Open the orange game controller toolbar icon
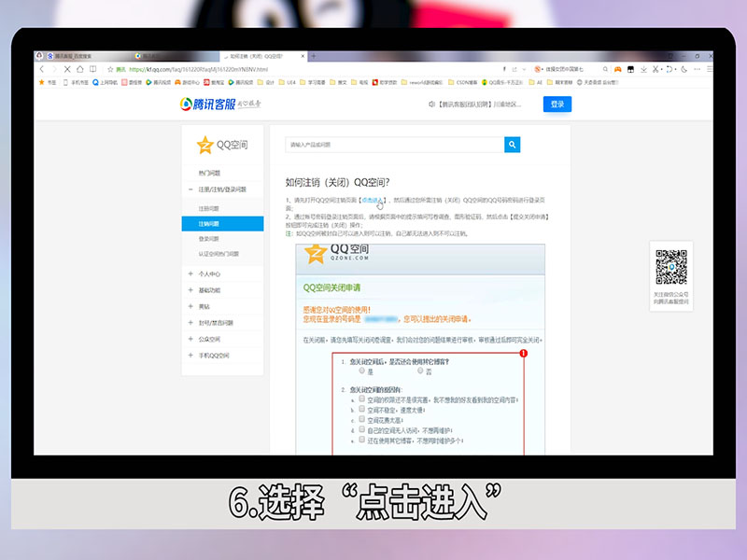The height and width of the screenshot is (560, 747). tap(618, 69)
